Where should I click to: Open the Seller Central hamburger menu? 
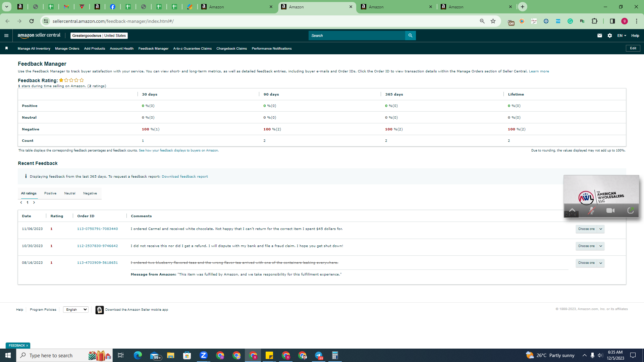pos(6,36)
